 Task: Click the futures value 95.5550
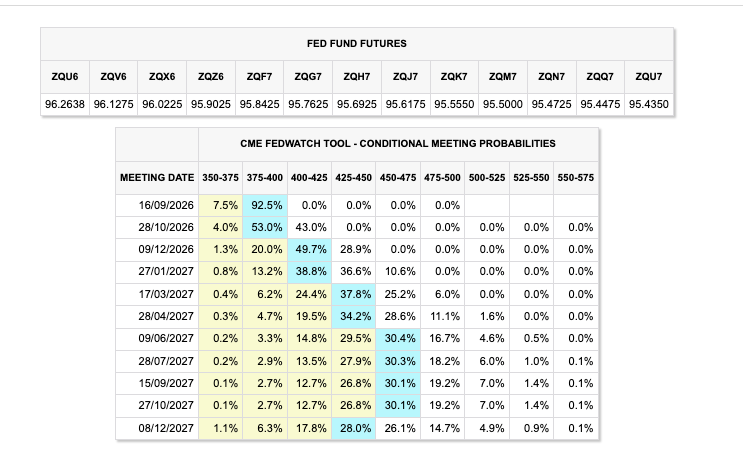pyautogui.click(x=454, y=104)
